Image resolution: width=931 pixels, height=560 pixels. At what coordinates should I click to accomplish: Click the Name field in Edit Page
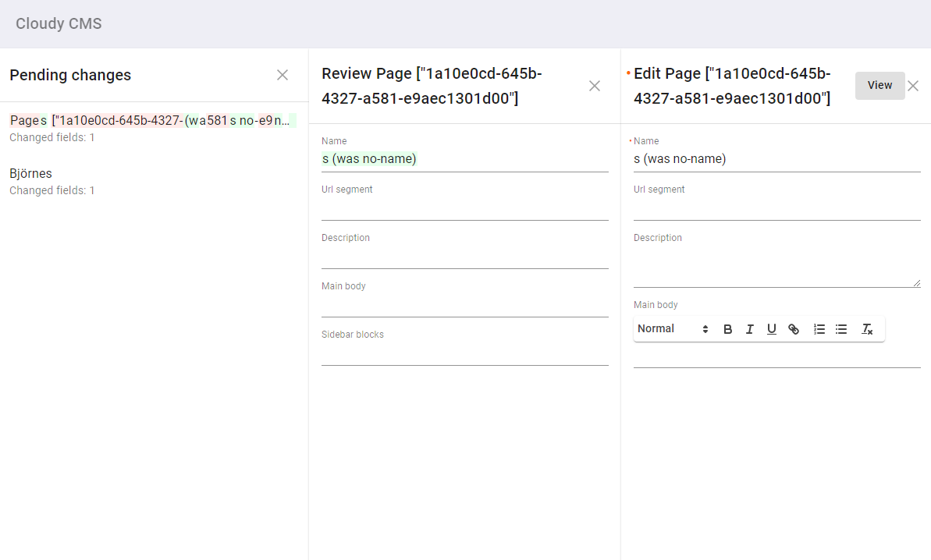click(776, 158)
